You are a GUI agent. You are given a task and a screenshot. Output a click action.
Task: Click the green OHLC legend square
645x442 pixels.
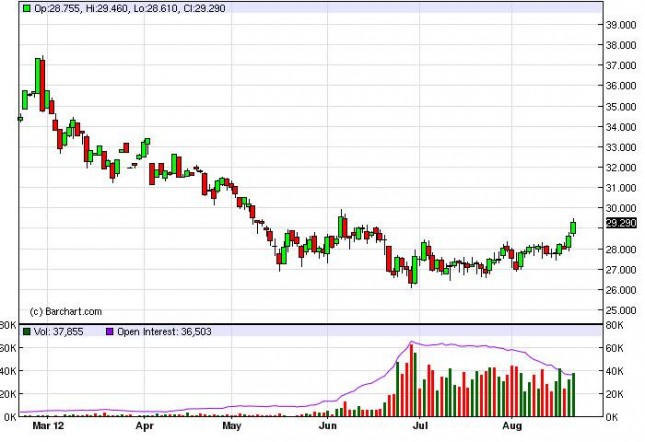[27, 8]
